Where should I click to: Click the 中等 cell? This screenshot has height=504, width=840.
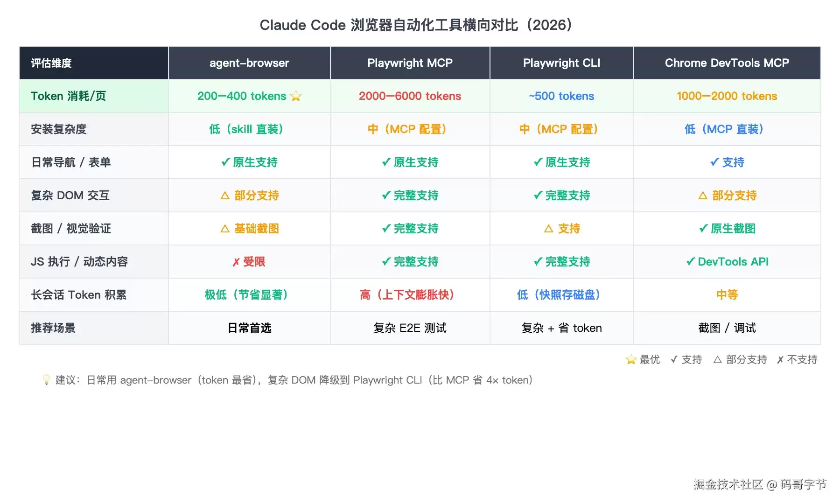click(727, 295)
